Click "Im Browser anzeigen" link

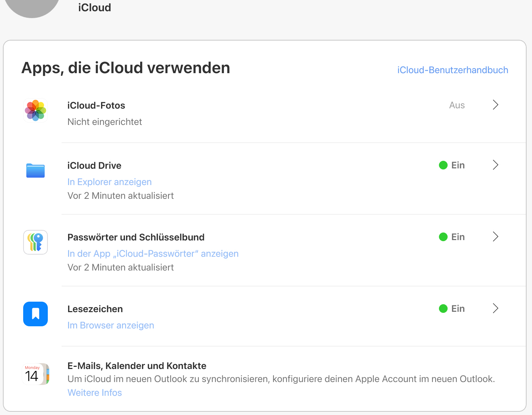(x=110, y=326)
